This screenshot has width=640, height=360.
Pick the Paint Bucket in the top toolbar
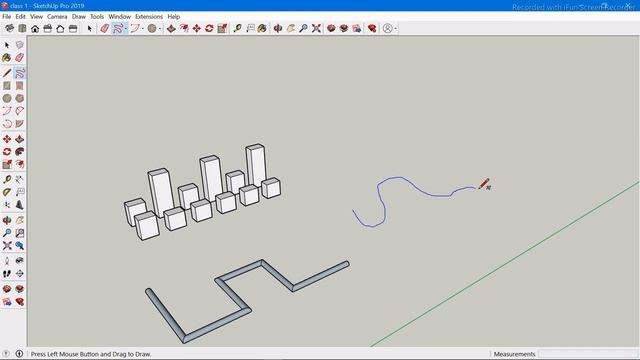coord(262,28)
